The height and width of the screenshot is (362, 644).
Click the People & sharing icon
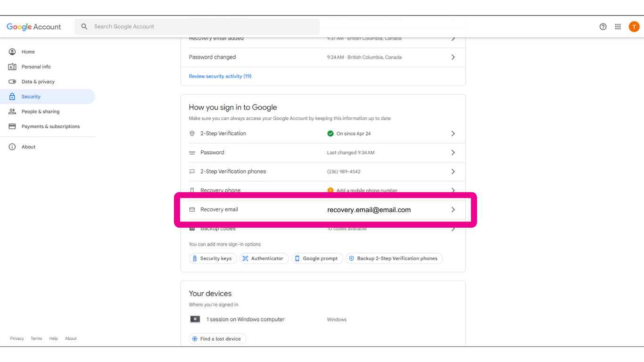point(12,112)
